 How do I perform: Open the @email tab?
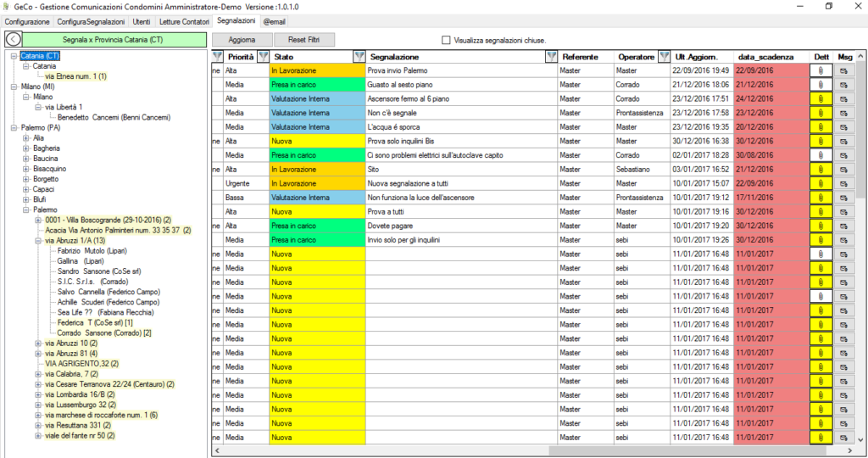274,21
